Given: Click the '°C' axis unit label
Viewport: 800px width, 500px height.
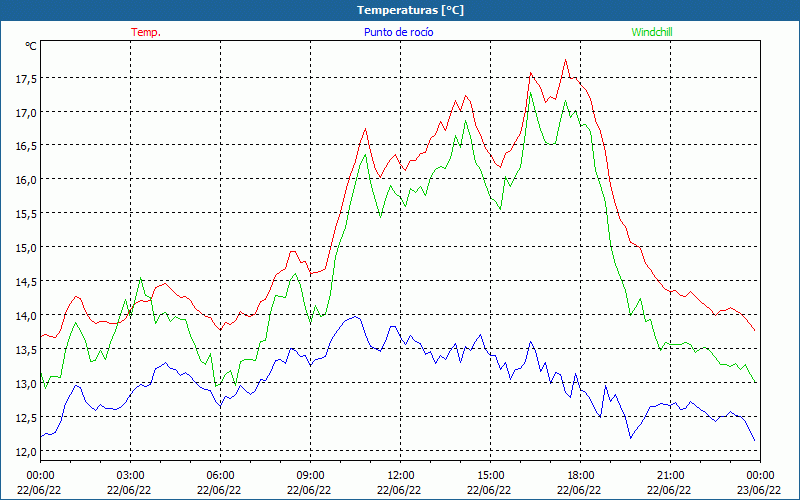Looking at the screenshot, I should (x=31, y=46).
